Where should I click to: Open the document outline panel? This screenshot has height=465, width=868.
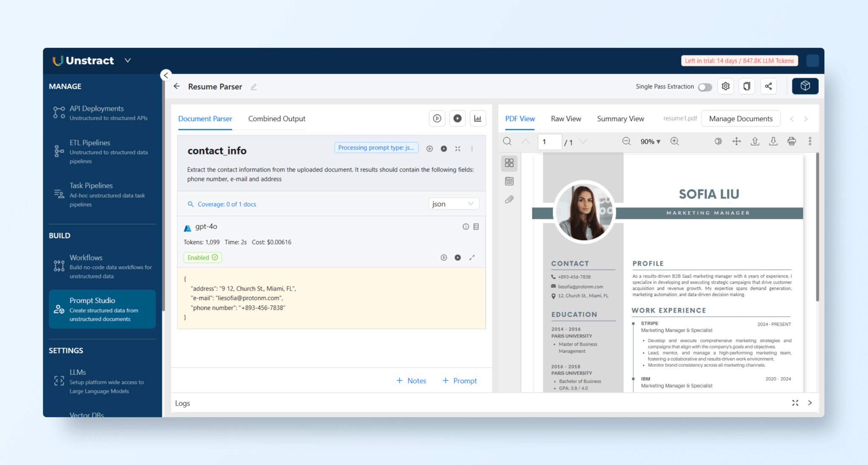[509, 181]
